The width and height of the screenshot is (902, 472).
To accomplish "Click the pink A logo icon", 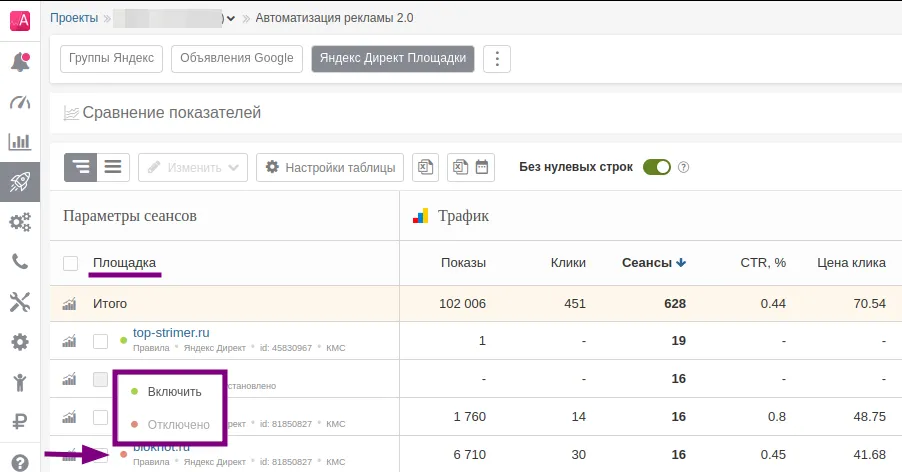I will 20,21.
